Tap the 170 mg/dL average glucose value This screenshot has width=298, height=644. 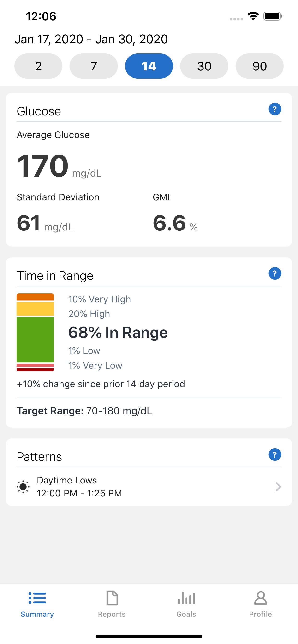59,166
